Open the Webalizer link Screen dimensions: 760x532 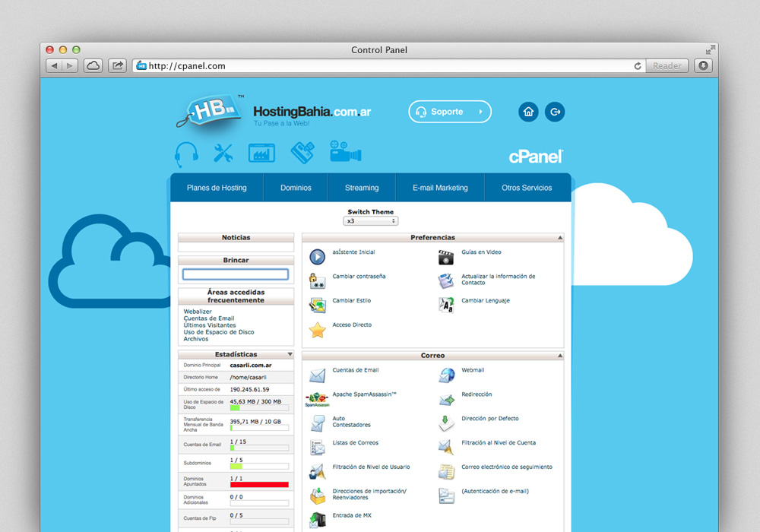[198, 312]
